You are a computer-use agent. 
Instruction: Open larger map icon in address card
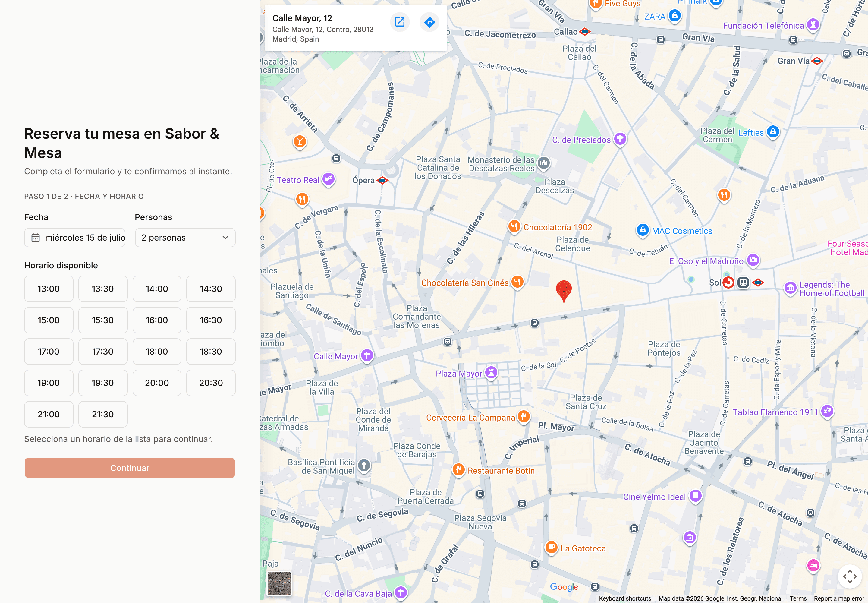click(x=400, y=22)
